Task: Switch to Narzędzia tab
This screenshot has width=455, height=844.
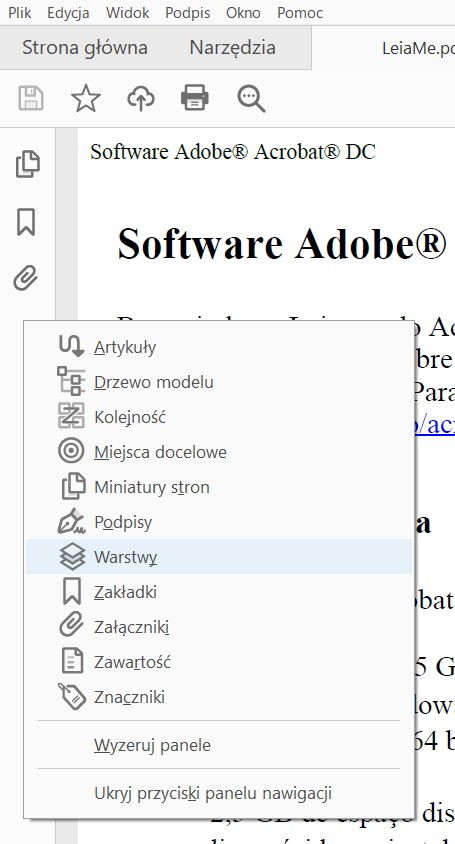Action: pyautogui.click(x=233, y=47)
